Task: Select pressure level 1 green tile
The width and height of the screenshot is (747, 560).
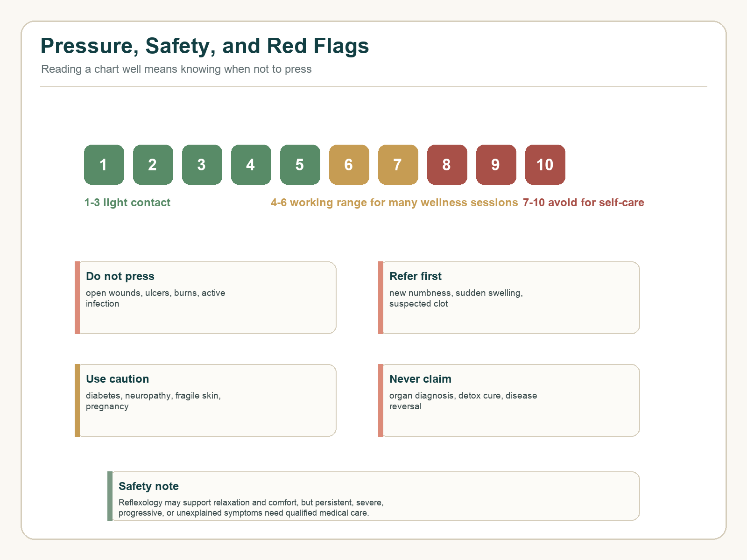Action: [104, 165]
